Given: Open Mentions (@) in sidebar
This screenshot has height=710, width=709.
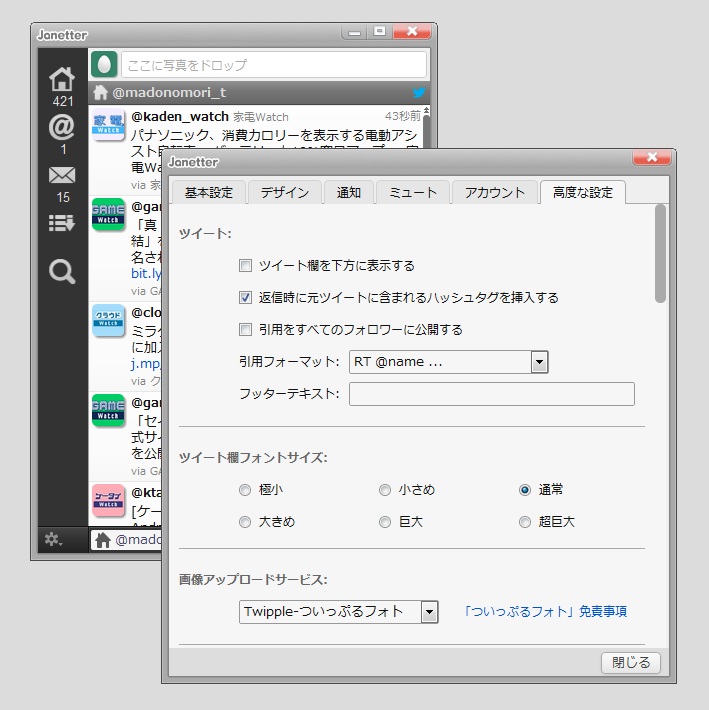Looking at the screenshot, I should tap(62, 127).
